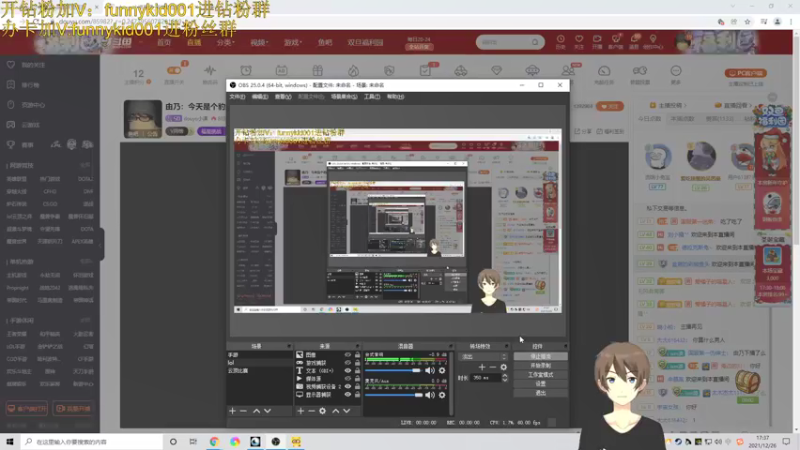Mute the first mixer track speaker
This screenshot has width=800, height=450.
click(430, 370)
